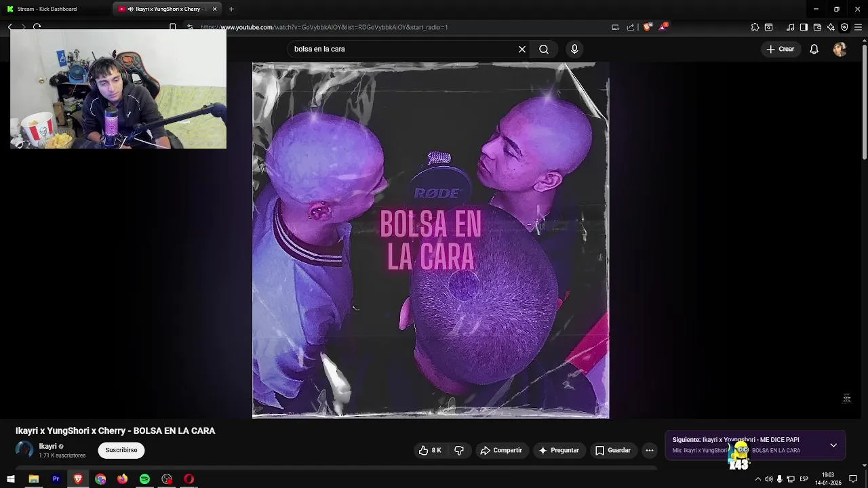The width and height of the screenshot is (868, 488).
Task: Click the network tray icon
Action: tap(791, 479)
